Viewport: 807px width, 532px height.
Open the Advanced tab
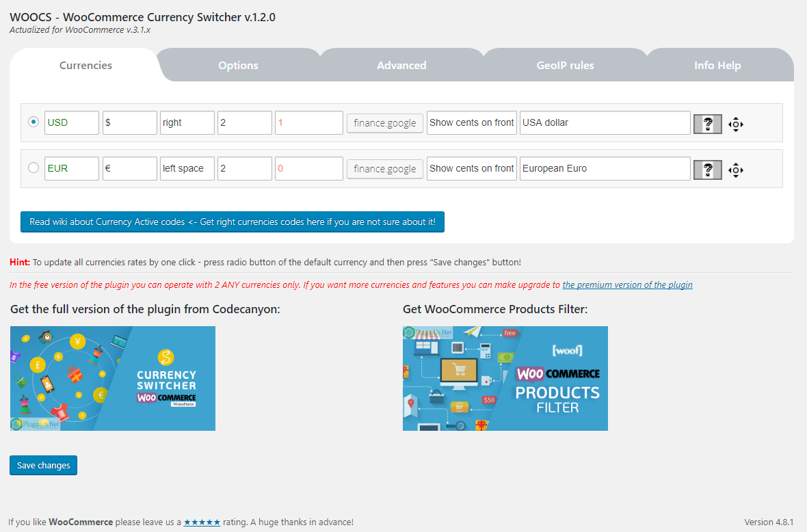pos(401,66)
